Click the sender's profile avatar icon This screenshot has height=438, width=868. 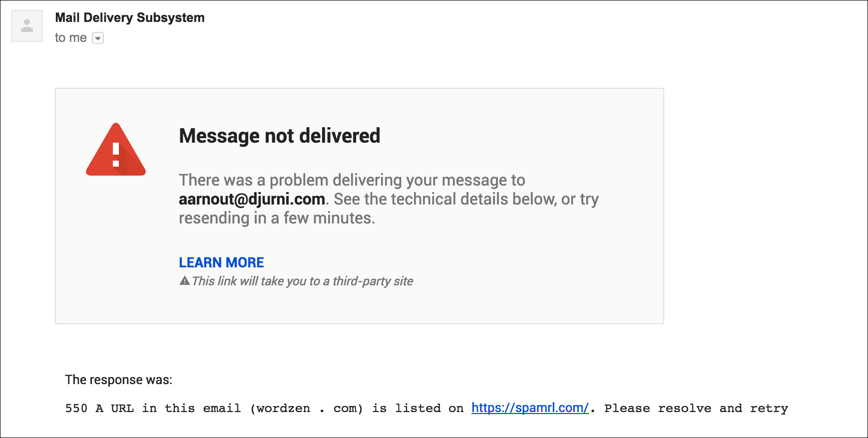click(x=27, y=26)
